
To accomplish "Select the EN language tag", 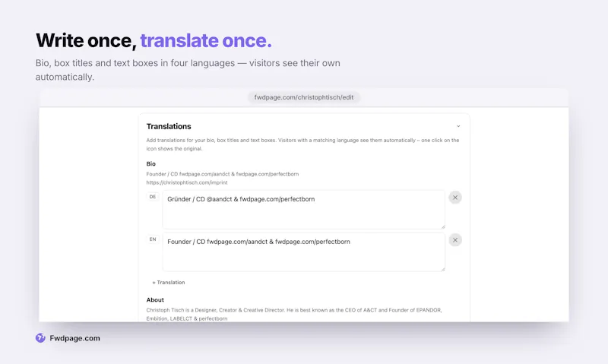I will pyautogui.click(x=153, y=239).
